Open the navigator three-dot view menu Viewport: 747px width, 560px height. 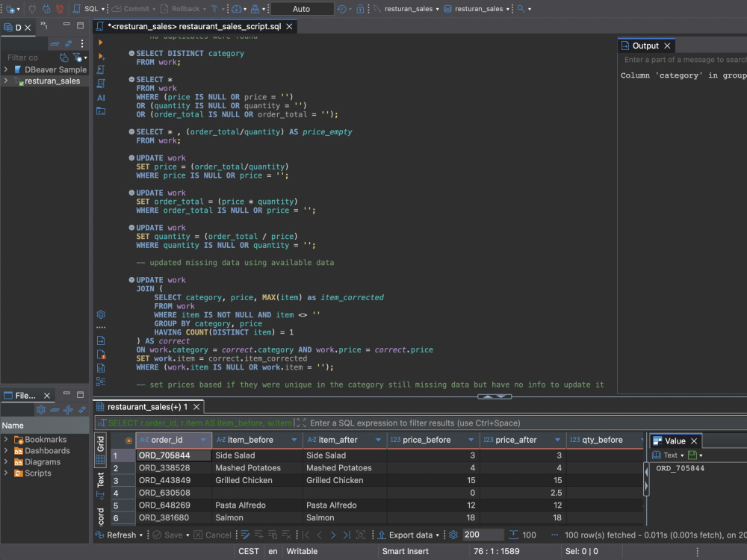pos(82,44)
